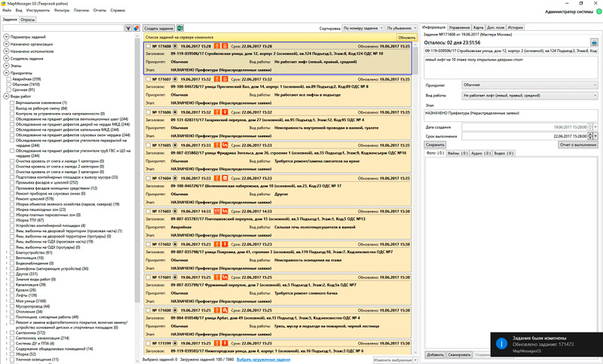Open the Файлы (0) attachments tab

point(458,153)
